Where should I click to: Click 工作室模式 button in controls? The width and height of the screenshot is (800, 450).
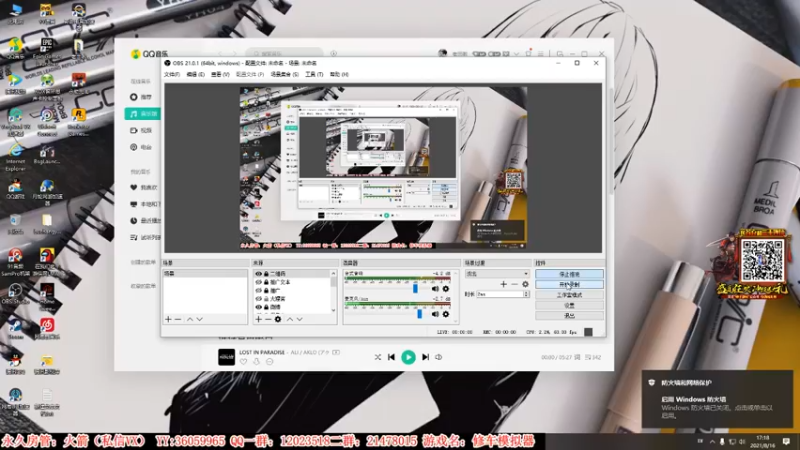[x=569, y=295]
